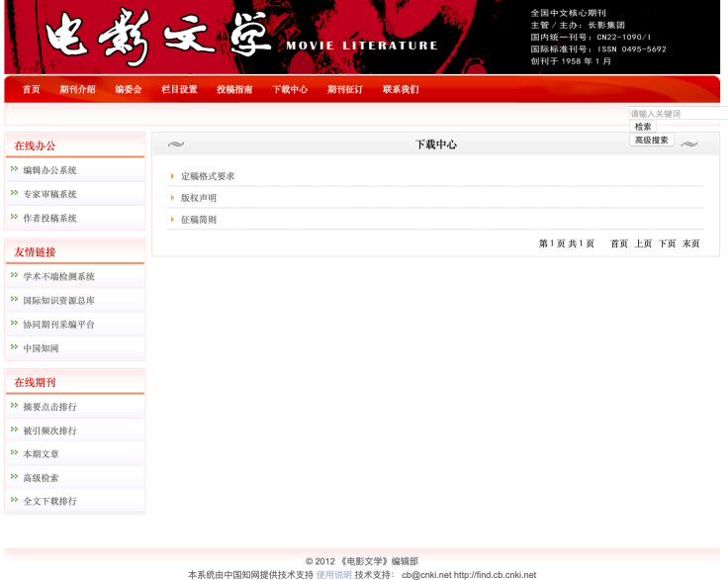
Task: Open the 作者投稿系统 sidebar link
Action: point(49,218)
